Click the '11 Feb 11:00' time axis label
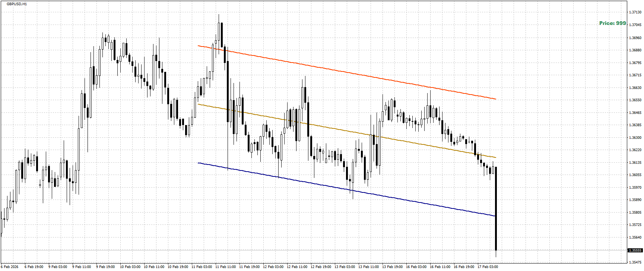This screenshot has width=644, height=271. [225, 267]
